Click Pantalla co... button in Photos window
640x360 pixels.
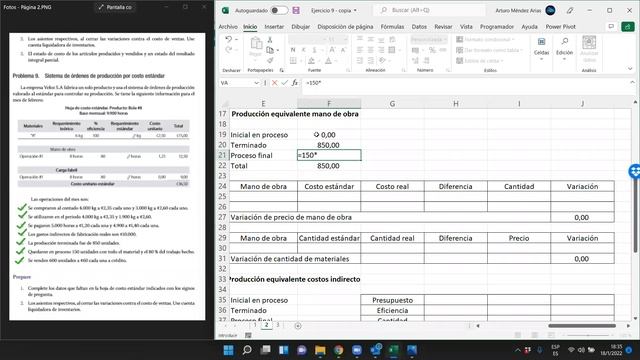pyautogui.click(x=115, y=7)
